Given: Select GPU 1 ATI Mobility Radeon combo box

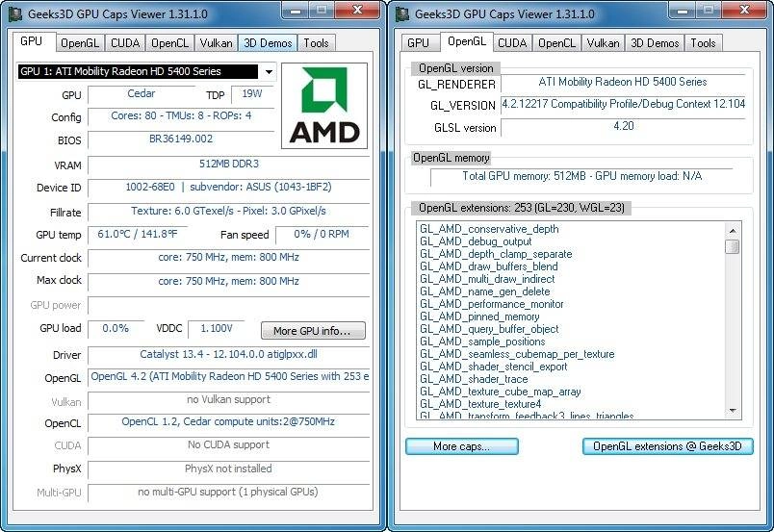Looking at the screenshot, I should [x=146, y=71].
